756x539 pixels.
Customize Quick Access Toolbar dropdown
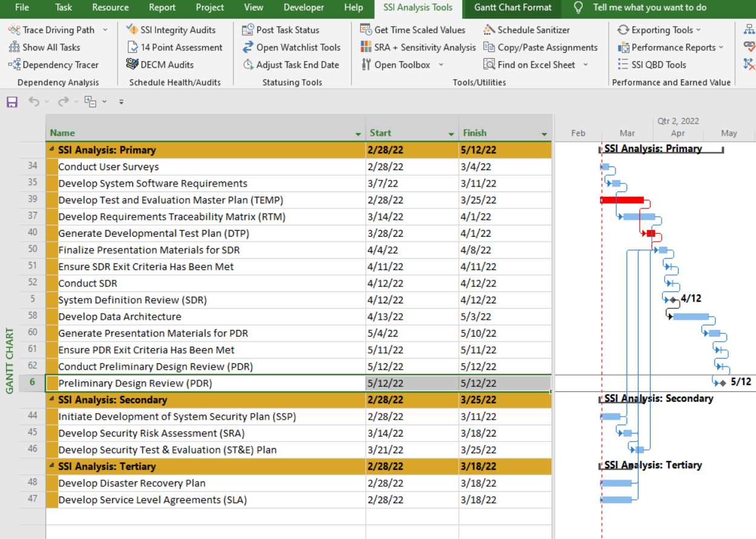[121, 102]
